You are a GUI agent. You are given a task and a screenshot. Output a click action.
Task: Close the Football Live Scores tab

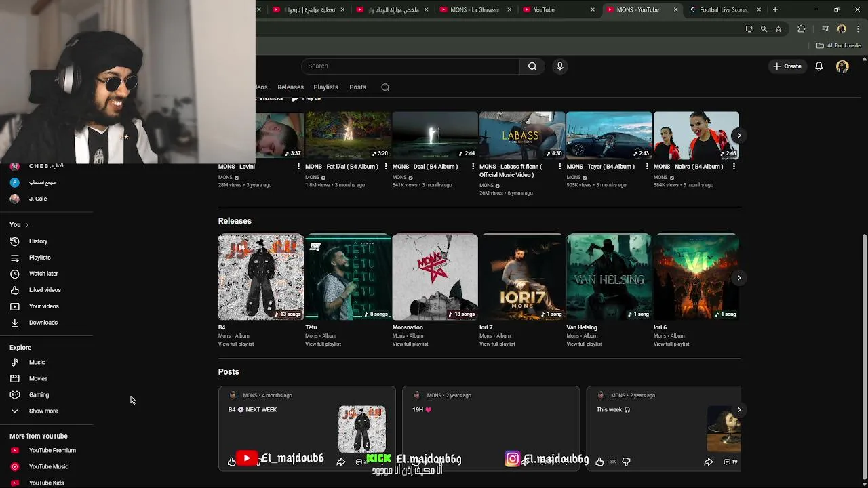pos(759,9)
